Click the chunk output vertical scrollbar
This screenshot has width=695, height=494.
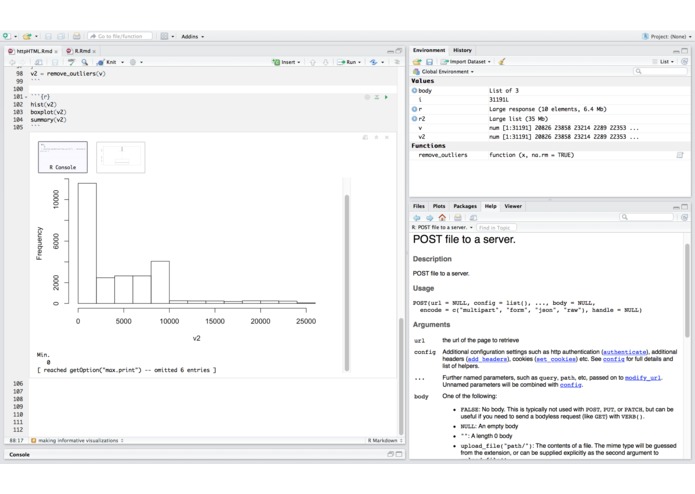347,282
